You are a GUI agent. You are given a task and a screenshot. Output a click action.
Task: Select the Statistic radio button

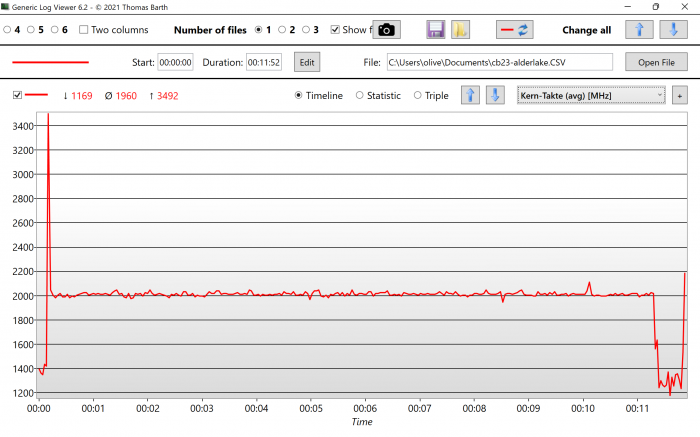(360, 96)
